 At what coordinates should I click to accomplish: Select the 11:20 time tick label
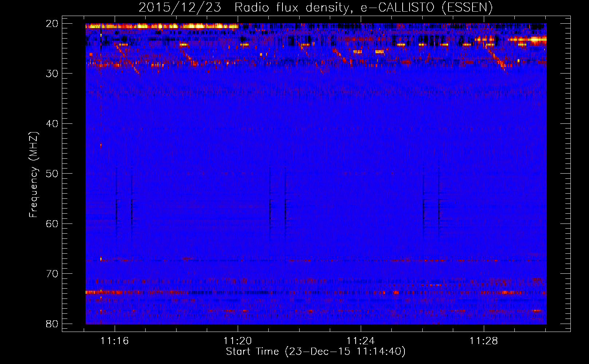tap(238, 341)
